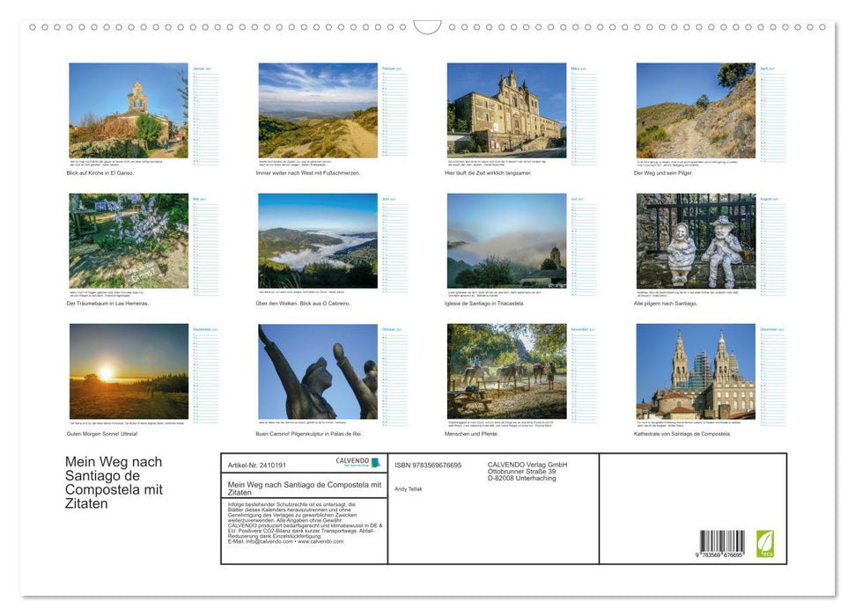
Task: Click the 'CALVENDO Verlag GmbH' address text
Action: (x=527, y=472)
